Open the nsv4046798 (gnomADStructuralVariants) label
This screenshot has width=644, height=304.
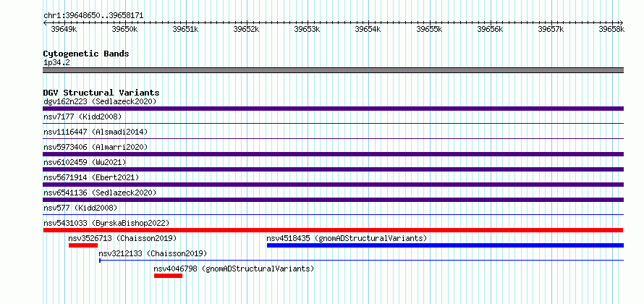tap(234, 269)
